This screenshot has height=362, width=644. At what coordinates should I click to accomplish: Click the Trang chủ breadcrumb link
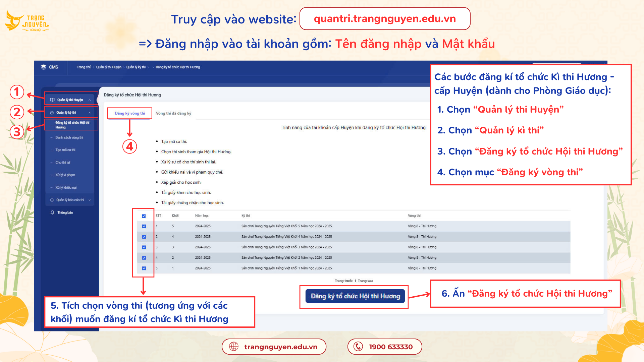[84, 67]
